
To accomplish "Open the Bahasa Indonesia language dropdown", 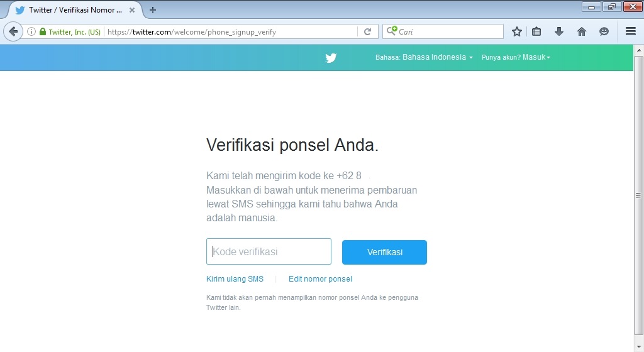I will pyautogui.click(x=424, y=57).
